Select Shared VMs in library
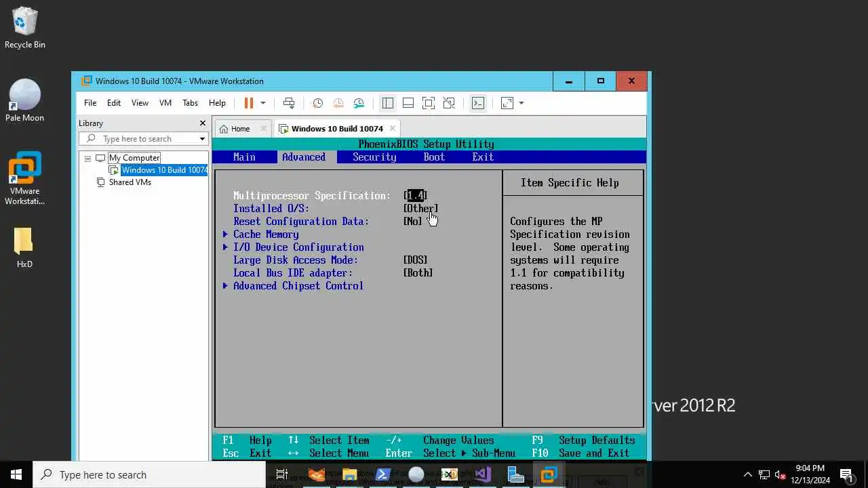868x488 pixels. [130, 182]
